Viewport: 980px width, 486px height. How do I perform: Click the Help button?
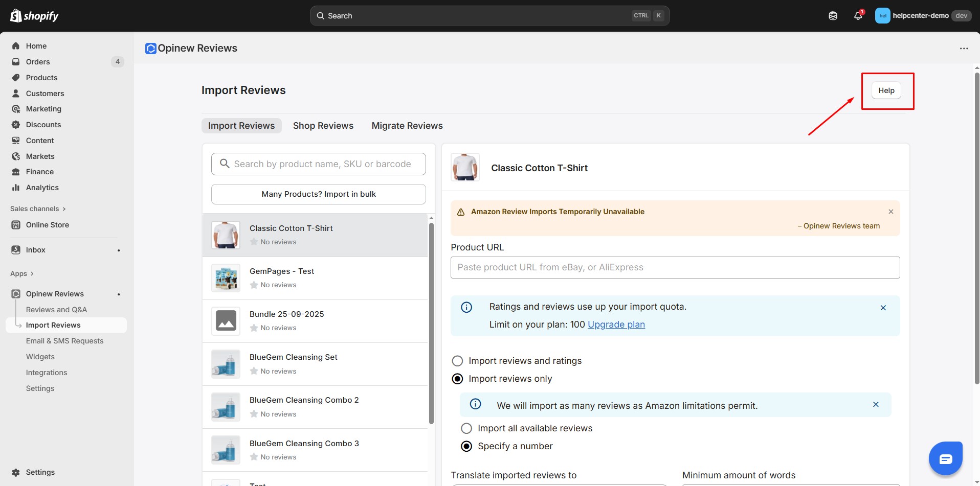(886, 90)
